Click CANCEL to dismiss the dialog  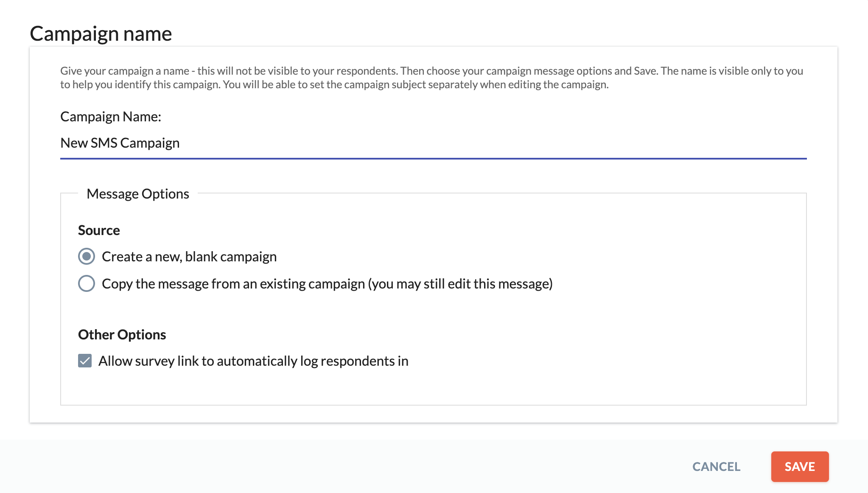[716, 467]
